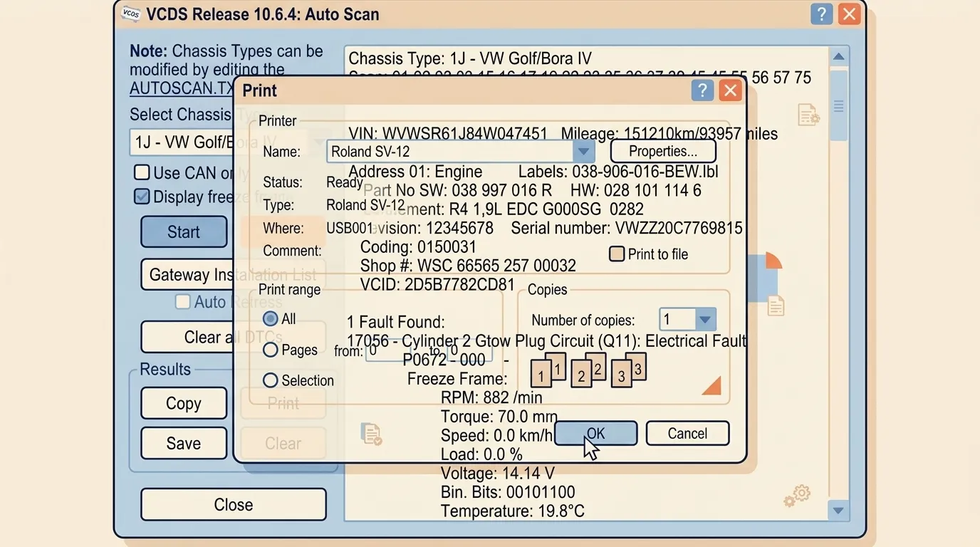Click the Start scan button

coord(184,231)
